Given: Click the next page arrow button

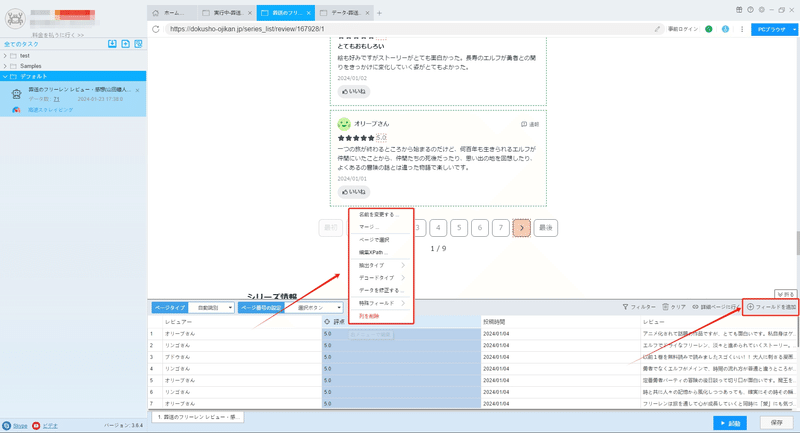Looking at the screenshot, I should click(522, 228).
